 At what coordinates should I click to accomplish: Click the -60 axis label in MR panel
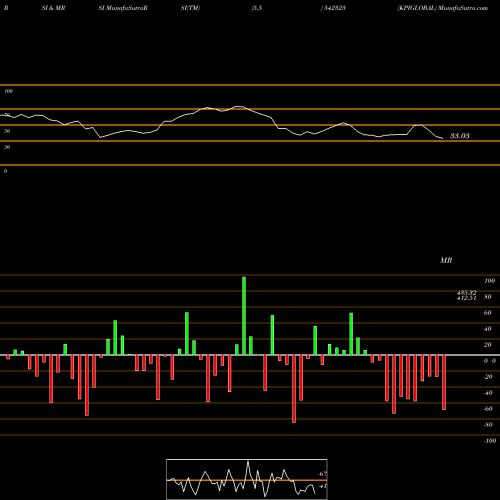pyautogui.click(x=488, y=409)
